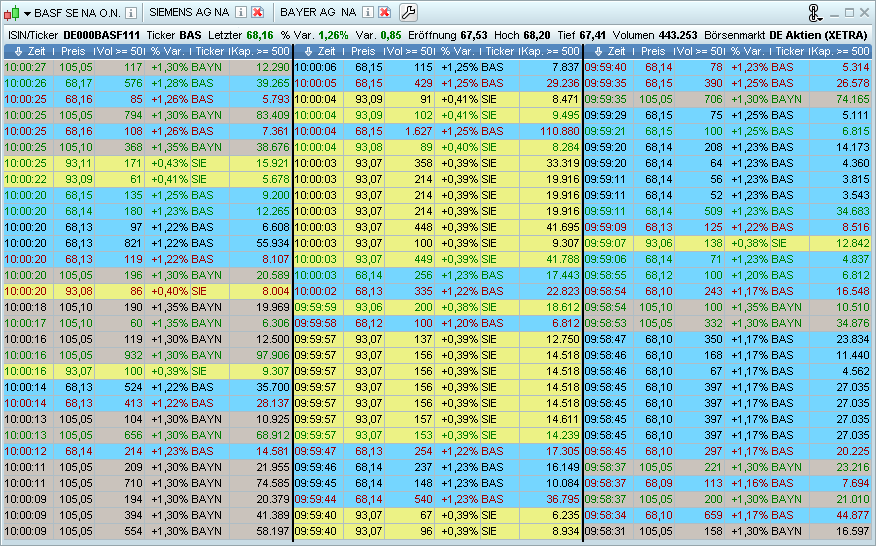Click right panel Vol >= 50 header
Viewport: 876px width, 546px height.
(699, 51)
